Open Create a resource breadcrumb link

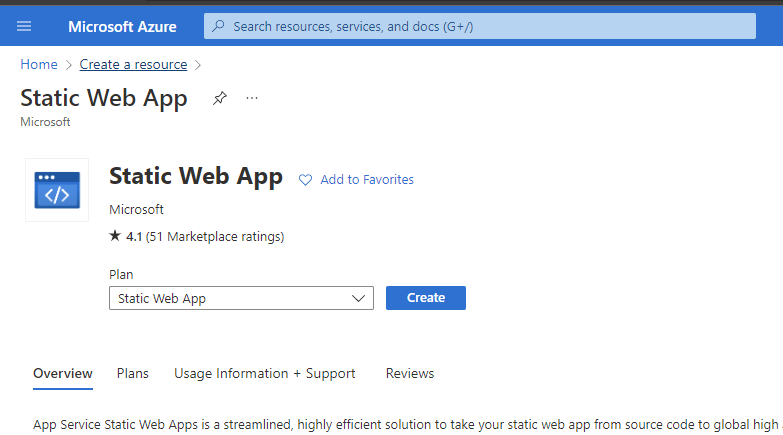click(133, 64)
